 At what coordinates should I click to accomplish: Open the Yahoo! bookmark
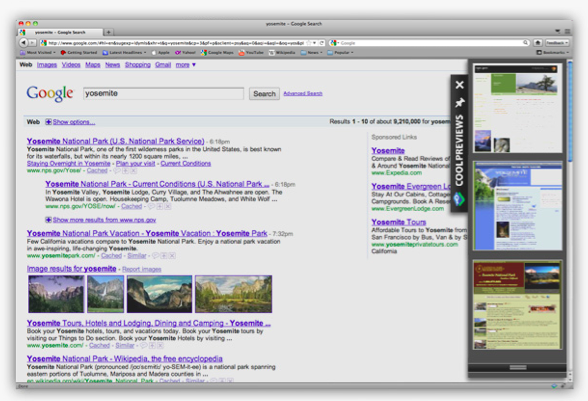[x=185, y=53]
